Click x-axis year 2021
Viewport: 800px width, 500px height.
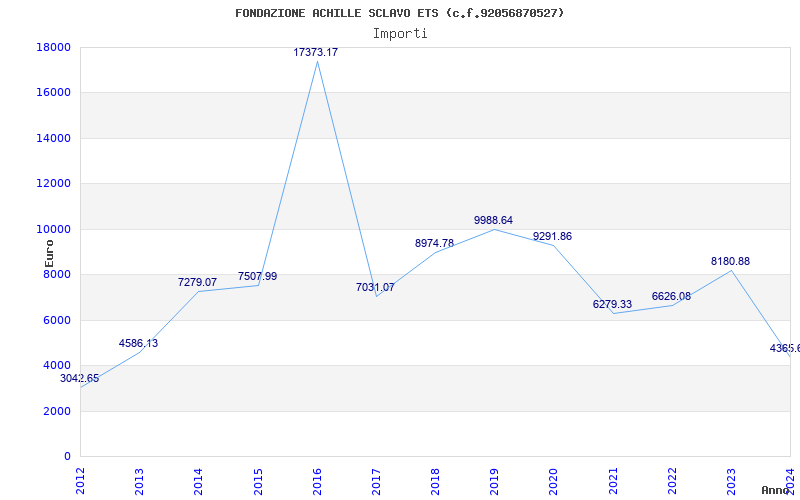(613, 481)
